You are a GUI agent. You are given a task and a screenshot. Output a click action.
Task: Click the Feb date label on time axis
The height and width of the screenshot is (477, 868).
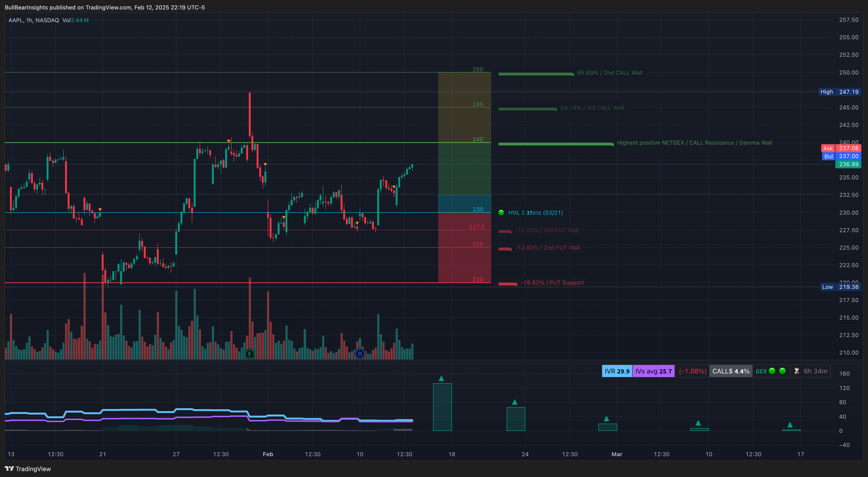coord(268,454)
